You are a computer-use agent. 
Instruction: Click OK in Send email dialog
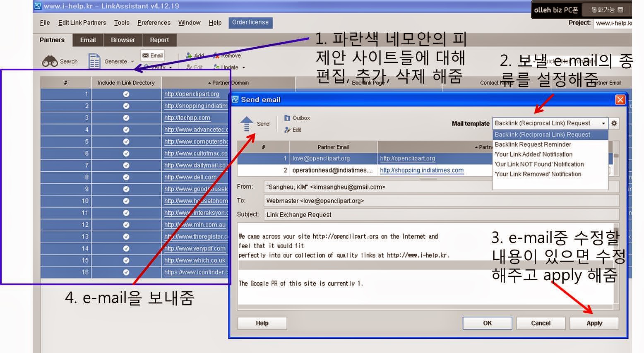[x=487, y=323]
